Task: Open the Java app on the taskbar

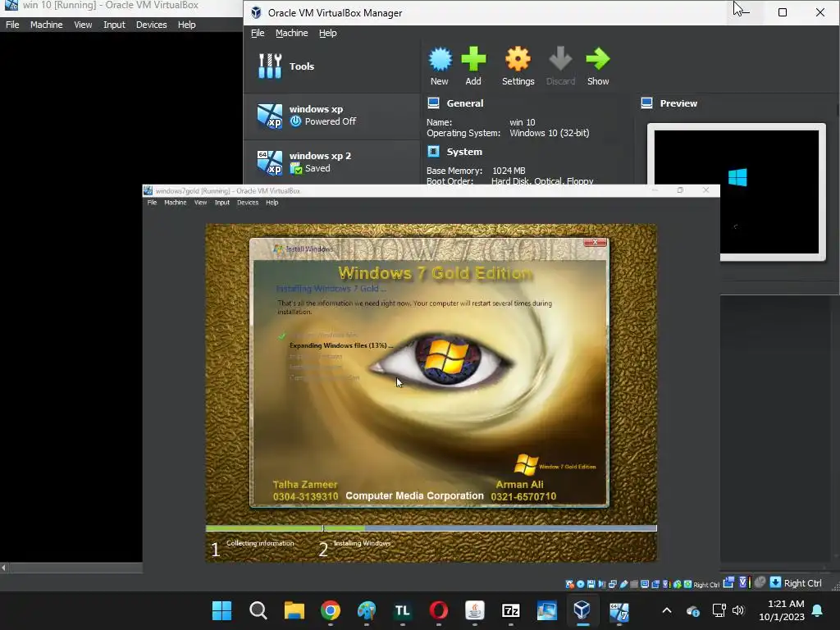Action: click(475, 610)
